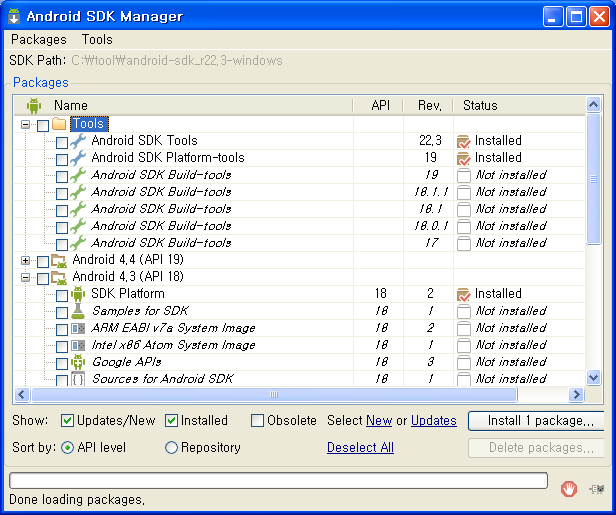Click the API column header
Screen dimensions: 616x515
tap(380, 105)
